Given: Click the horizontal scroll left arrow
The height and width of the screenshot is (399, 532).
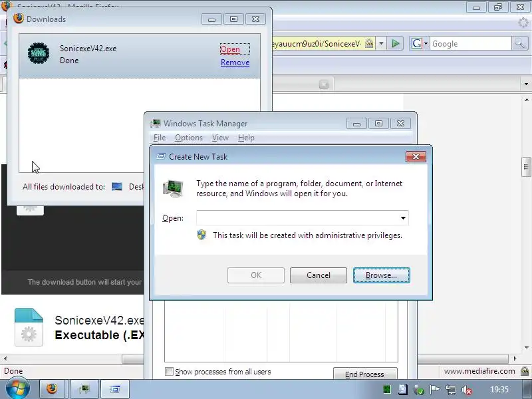Looking at the screenshot, I should (5, 358).
